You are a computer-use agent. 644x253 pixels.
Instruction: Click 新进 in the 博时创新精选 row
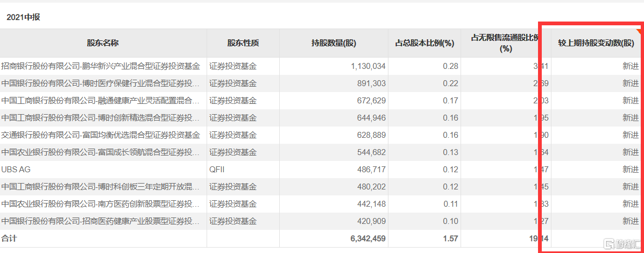click(x=631, y=118)
